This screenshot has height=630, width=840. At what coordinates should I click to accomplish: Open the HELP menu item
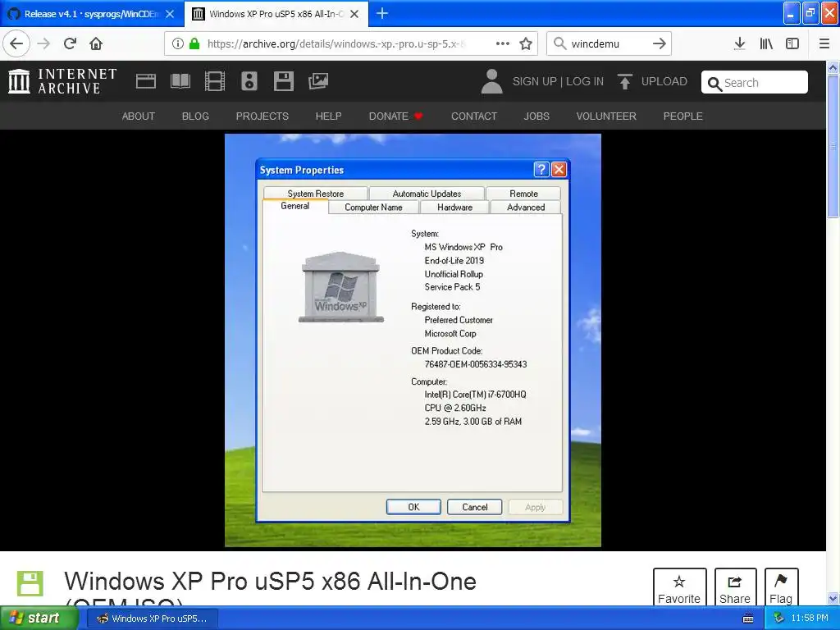point(328,116)
